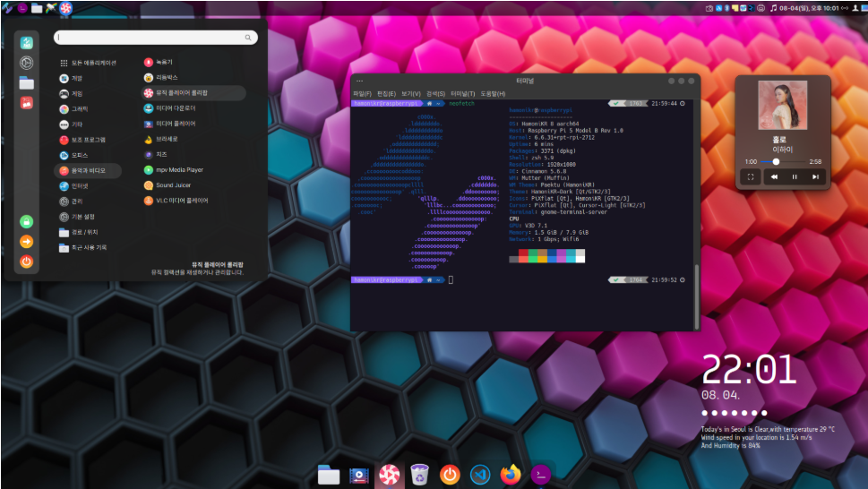Open VLC 미디어 플레이어 from the menu
This screenshot has height=489, width=868.
coord(176,201)
